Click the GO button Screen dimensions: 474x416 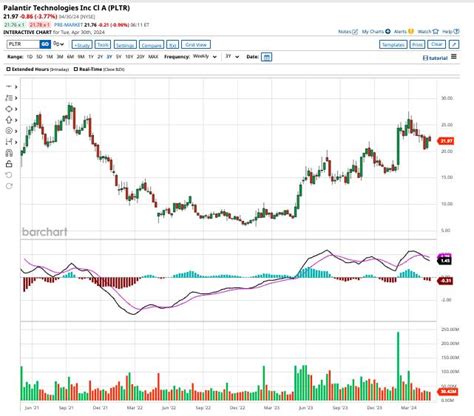[45, 44]
